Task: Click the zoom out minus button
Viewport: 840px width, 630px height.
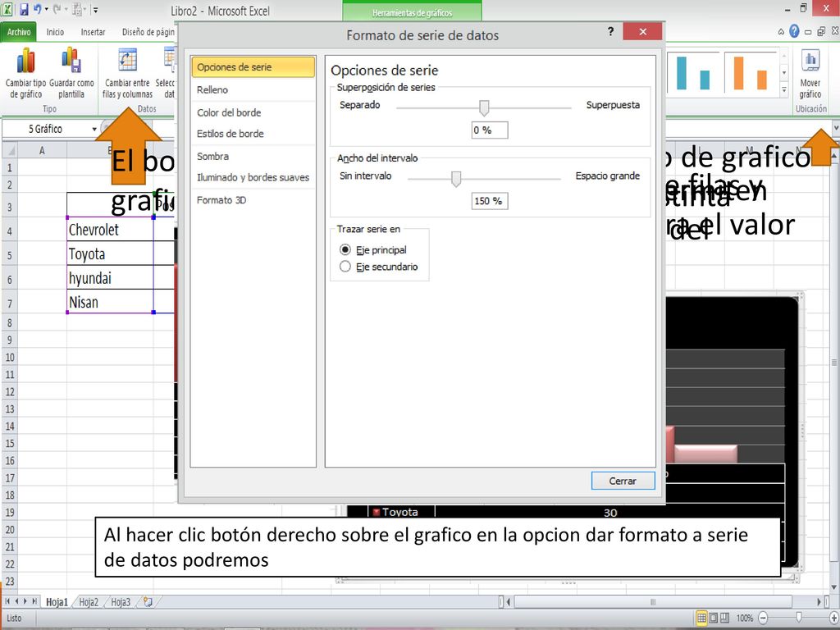Action: (764, 618)
